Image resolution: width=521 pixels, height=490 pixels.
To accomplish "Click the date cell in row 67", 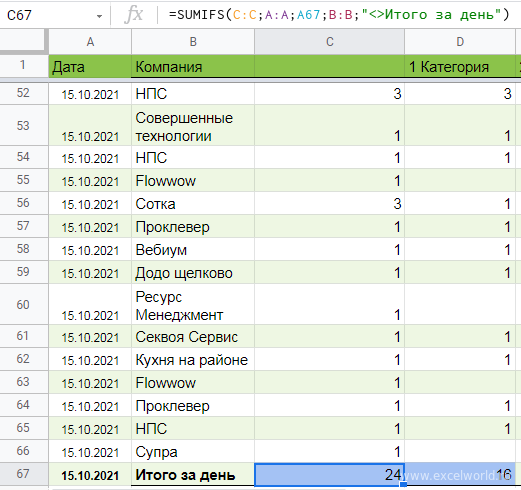I will tap(90, 474).
